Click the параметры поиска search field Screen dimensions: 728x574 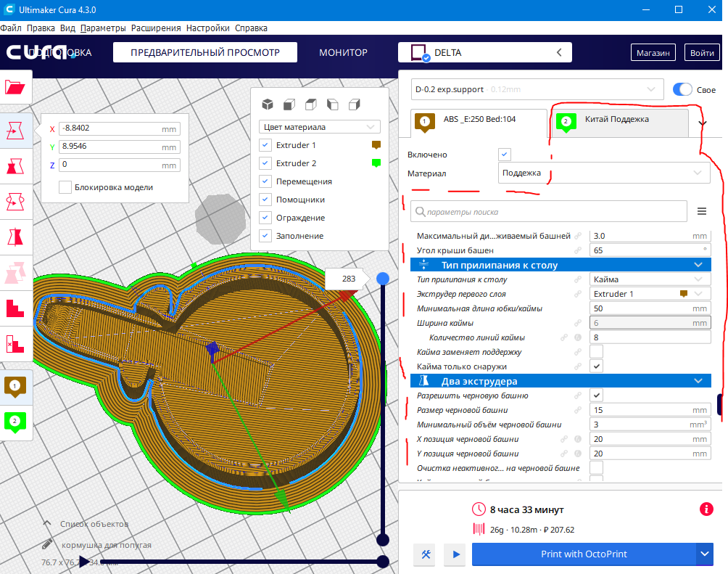[549, 211]
